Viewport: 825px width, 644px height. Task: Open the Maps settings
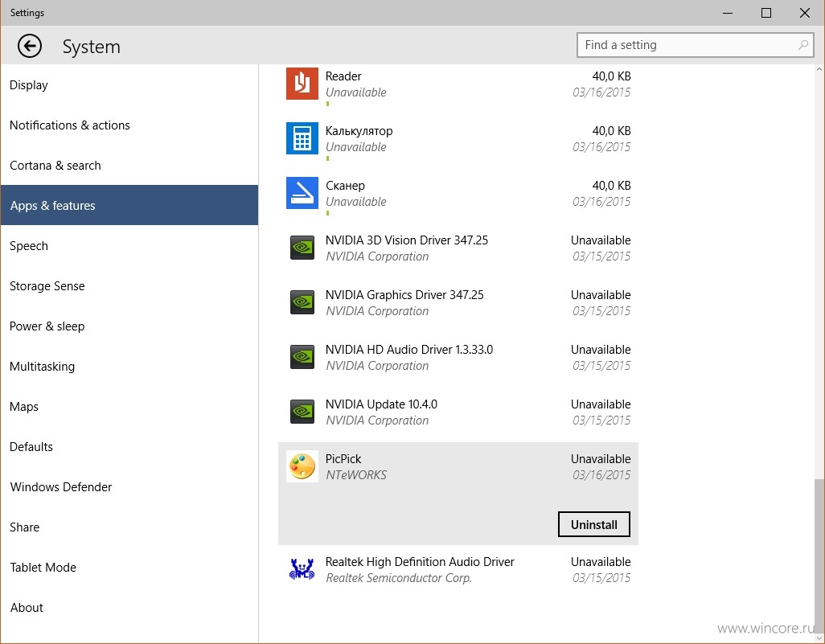129,407
